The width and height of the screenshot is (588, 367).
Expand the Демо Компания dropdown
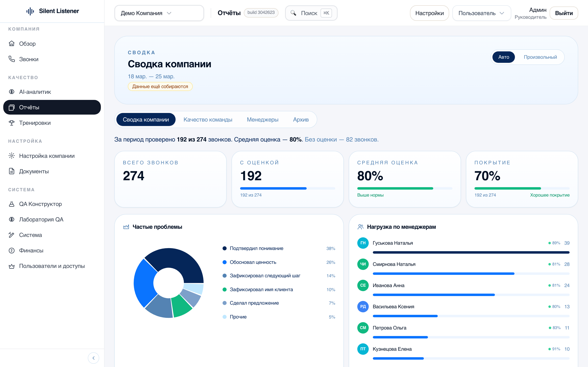(x=159, y=13)
